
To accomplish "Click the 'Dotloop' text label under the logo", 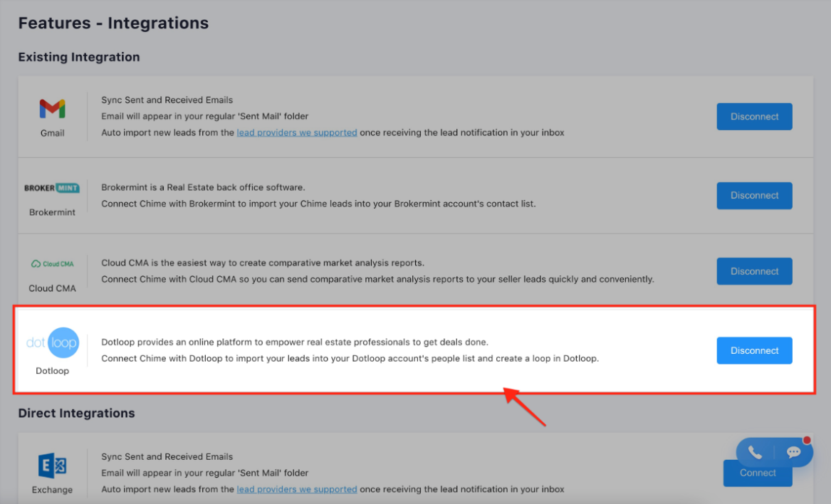I will coord(52,370).
